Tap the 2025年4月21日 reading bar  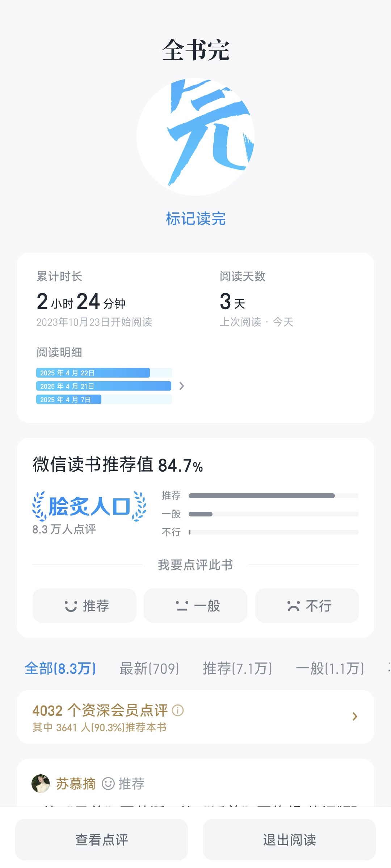pos(104,386)
